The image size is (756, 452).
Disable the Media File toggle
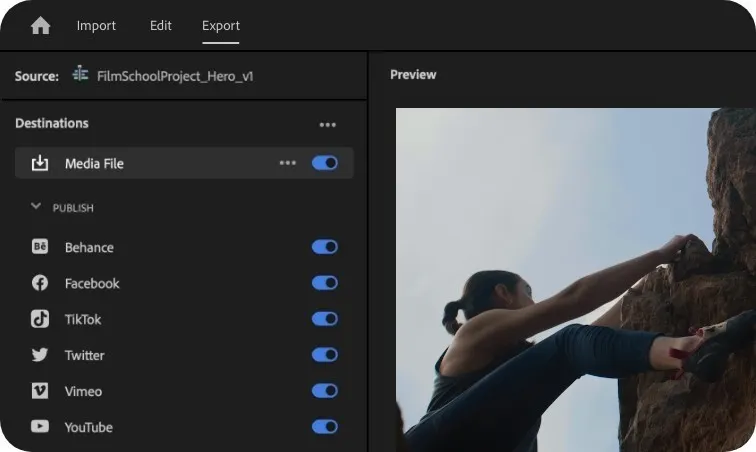324,163
